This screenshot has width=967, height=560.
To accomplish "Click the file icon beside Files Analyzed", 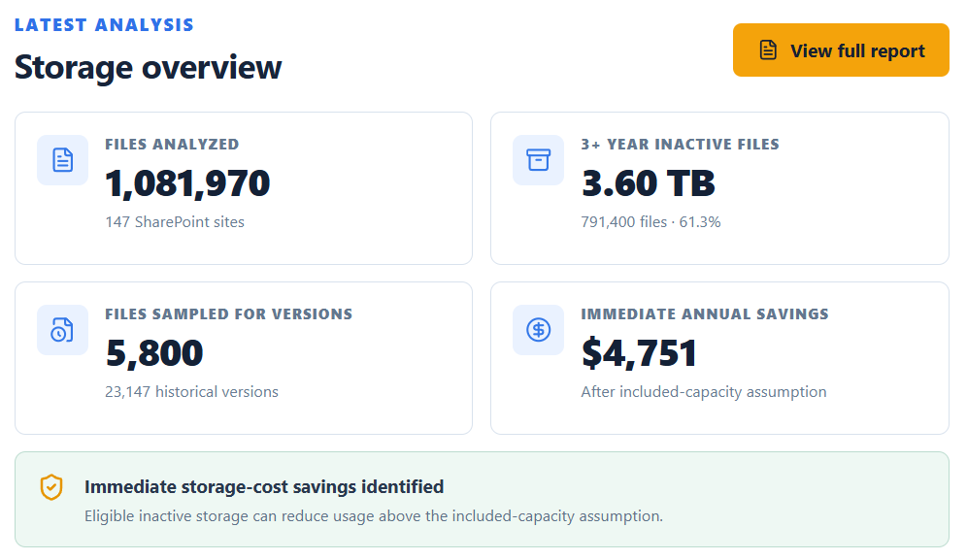I will click(x=62, y=160).
